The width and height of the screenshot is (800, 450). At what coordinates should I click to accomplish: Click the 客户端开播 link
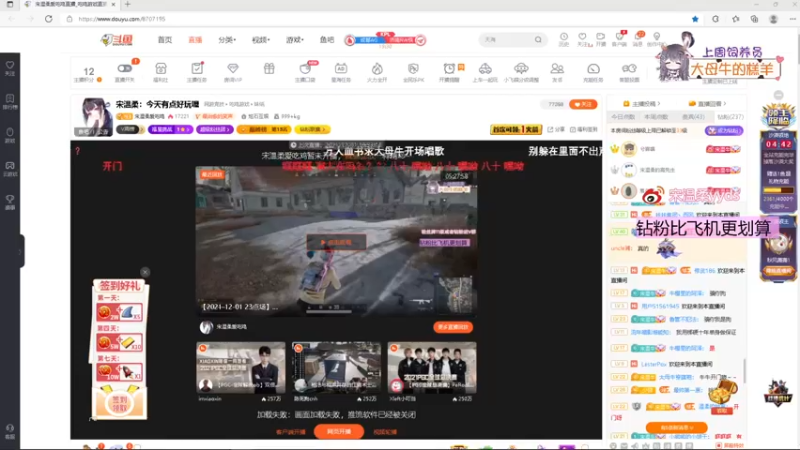291,432
